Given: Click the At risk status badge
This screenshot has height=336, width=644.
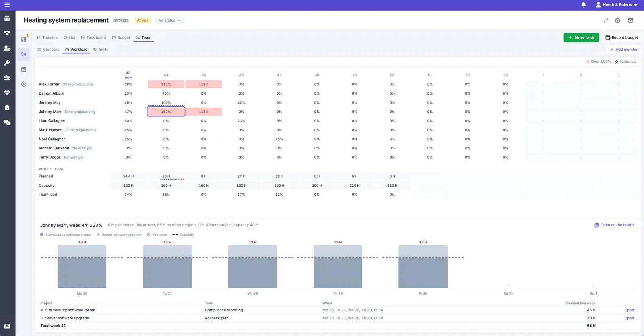Looking at the screenshot, I should coord(142,20).
